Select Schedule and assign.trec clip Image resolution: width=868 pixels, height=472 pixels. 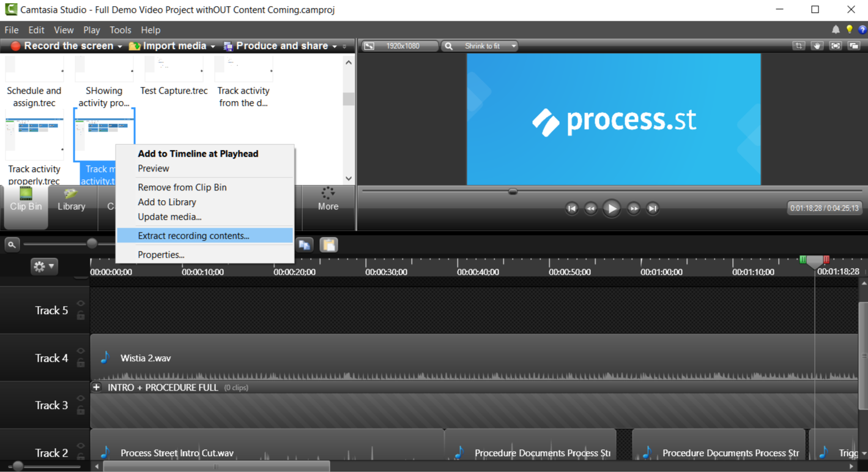click(34, 81)
